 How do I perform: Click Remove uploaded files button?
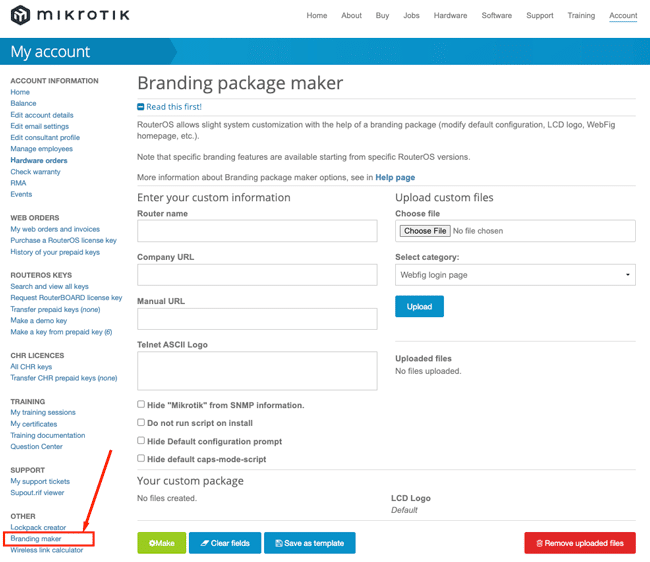point(580,543)
